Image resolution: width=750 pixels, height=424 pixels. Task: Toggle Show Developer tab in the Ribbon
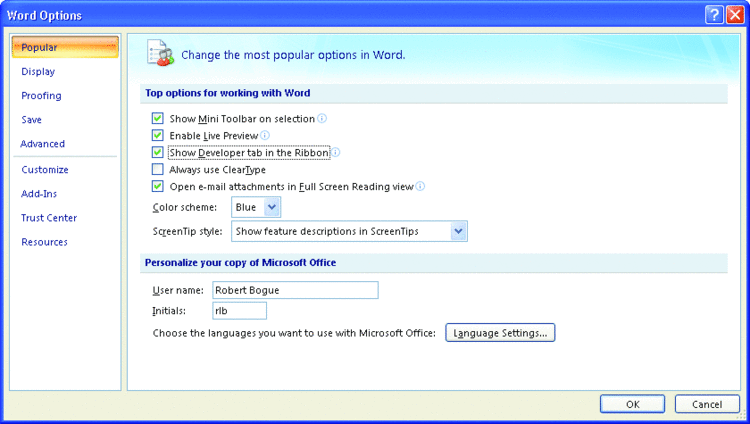click(157, 152)
